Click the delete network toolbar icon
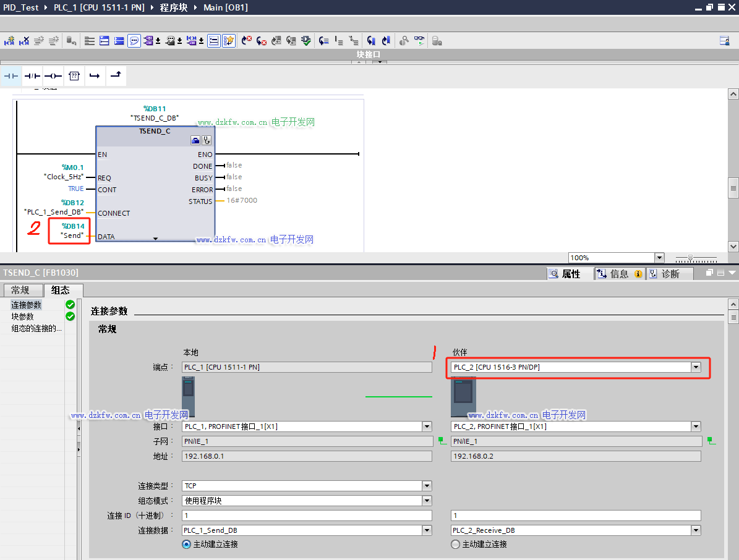This screenshot has height=560, width=739. click(24, 41)
